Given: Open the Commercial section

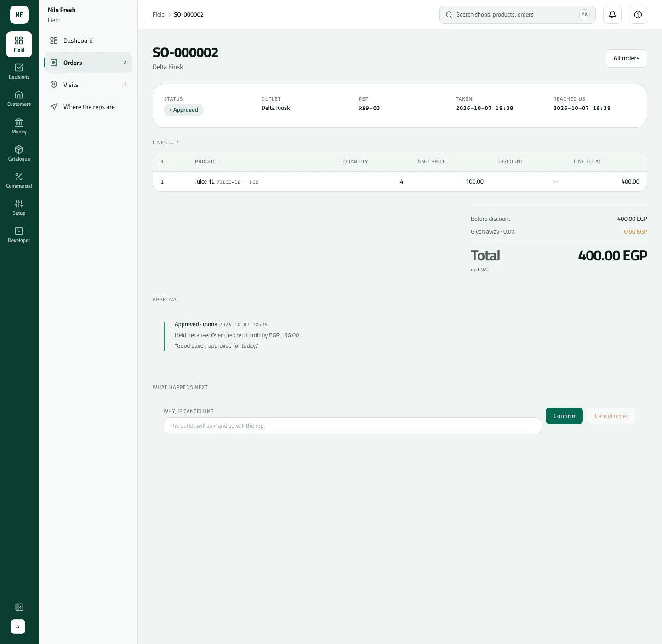Looking at the screenshot, I should pyautogui.click(x=19, y=180).
